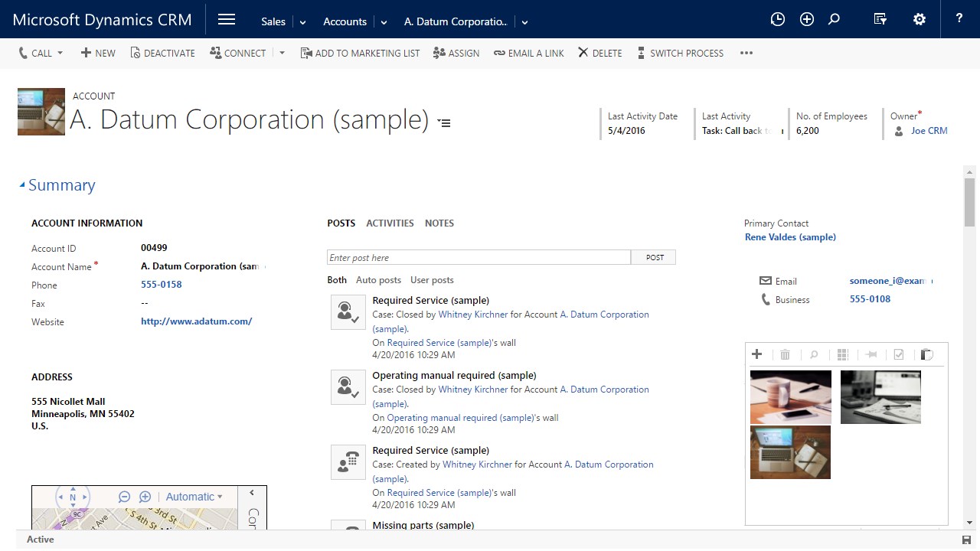Click DEACTIVATE in command bar
Viewport: 980px width, 551px height.
(162, 53)
